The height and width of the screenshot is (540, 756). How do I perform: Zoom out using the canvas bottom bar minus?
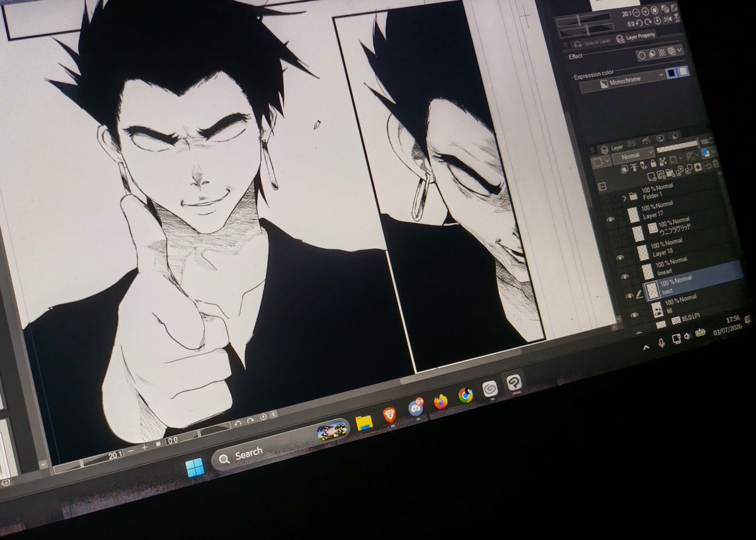coord(131,451)
